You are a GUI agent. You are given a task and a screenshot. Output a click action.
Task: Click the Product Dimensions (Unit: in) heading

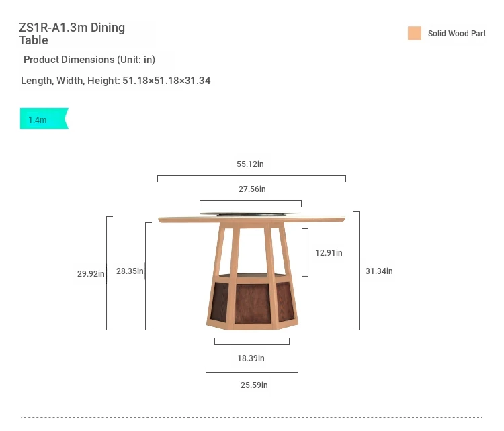tap(89, 60)
